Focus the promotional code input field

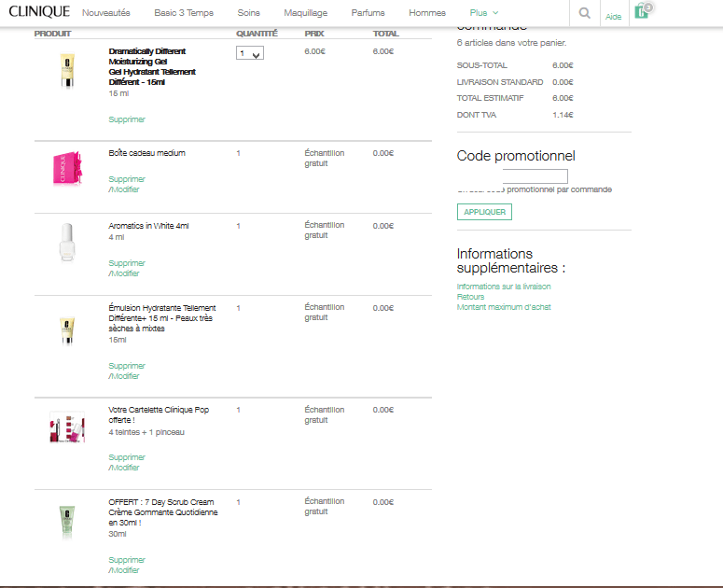[x=535, y=176]
